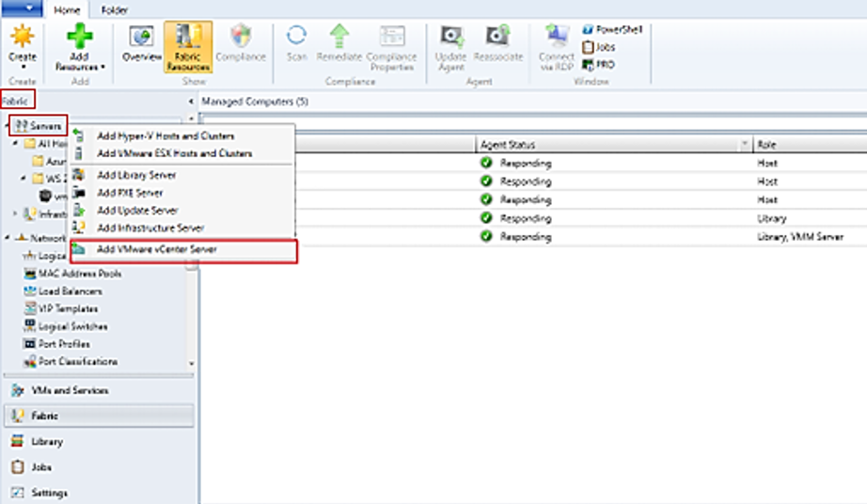
Task: Open the VMs and Services workspace
Action: 71,390
